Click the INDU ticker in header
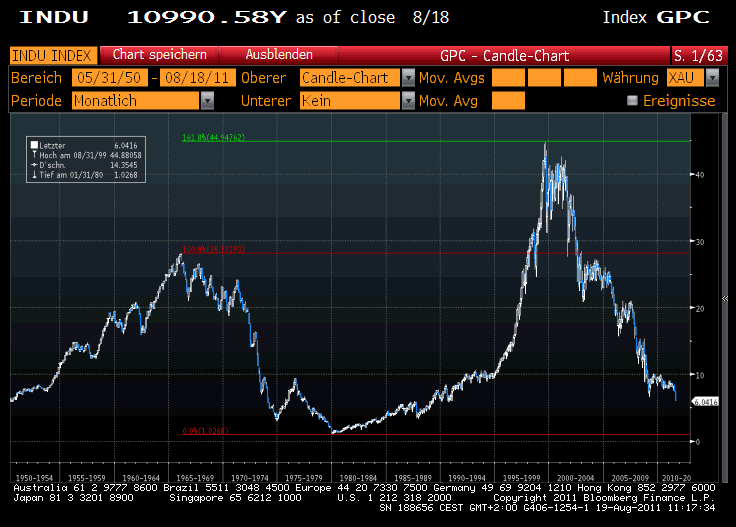Screen dimensions: 736x527 pyautogui.click(x=54, y=17)
